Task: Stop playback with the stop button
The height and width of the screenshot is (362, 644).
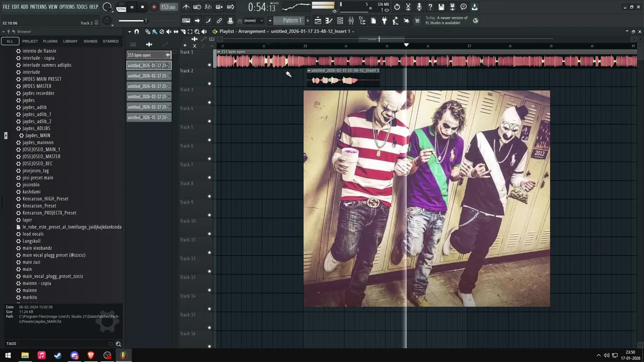Action: (x=142, y=7)
